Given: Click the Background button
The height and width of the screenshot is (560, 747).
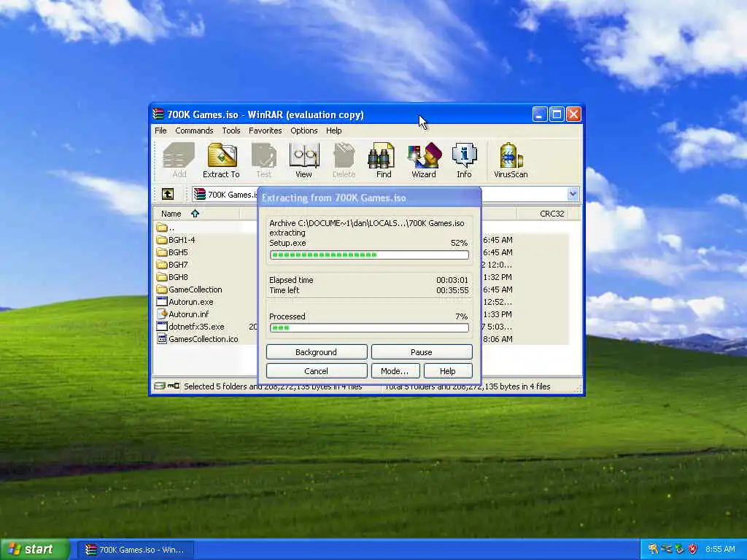Looking at the screenshot, I should pos(317,352).
